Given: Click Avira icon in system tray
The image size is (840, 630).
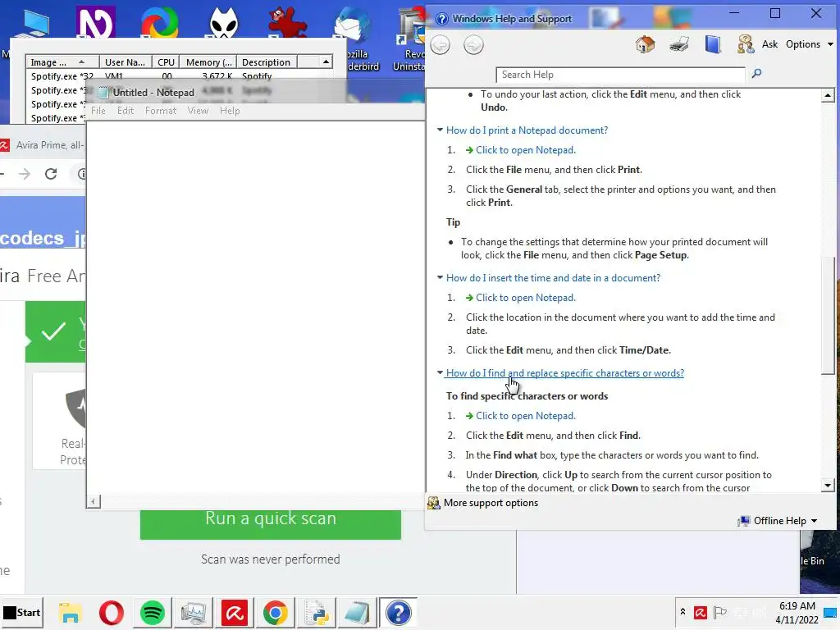Looking at the screenshot, I should point(701,612).
